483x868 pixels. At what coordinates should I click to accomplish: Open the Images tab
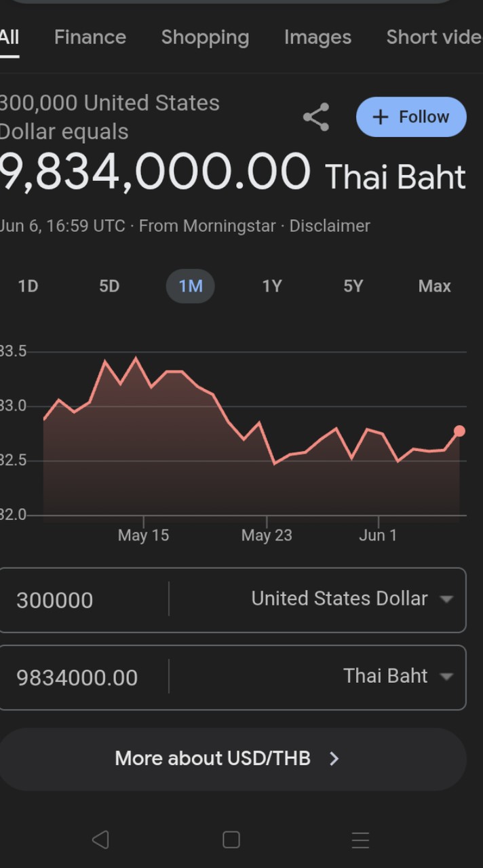[317, 37]
